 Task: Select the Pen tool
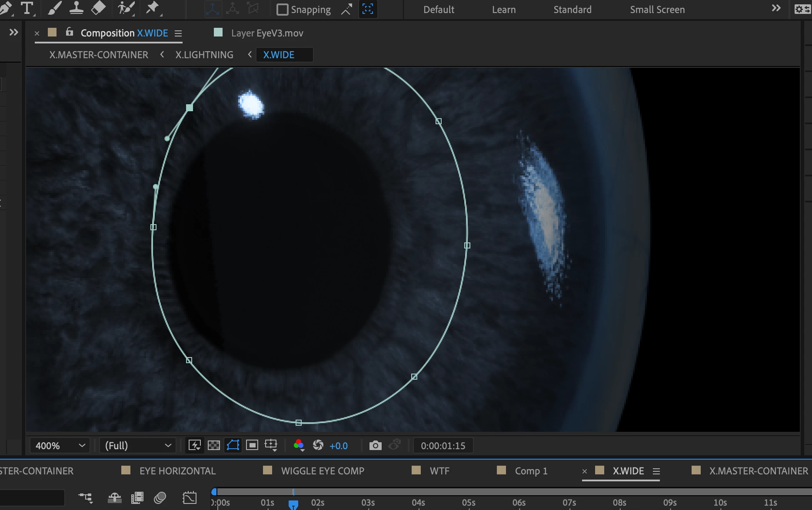point(5,8)
